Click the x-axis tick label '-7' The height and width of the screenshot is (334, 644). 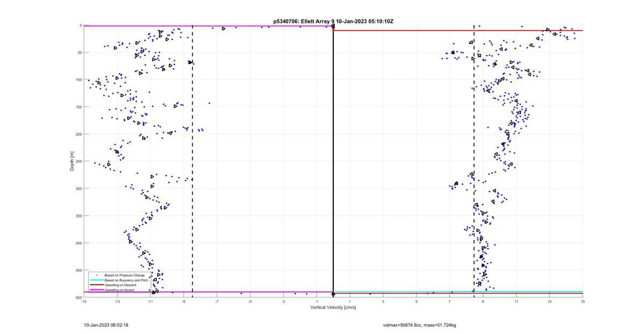[217, 301]
